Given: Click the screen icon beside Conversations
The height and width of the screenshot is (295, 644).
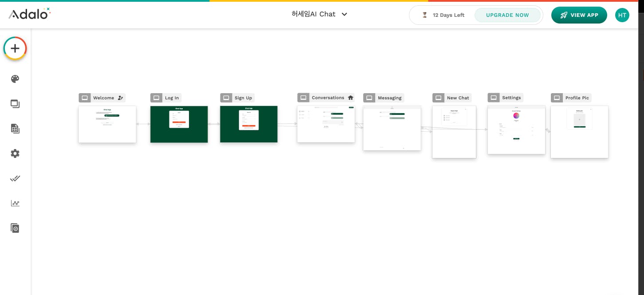Looking at the screenshot, I should click(x=303, y=98).
